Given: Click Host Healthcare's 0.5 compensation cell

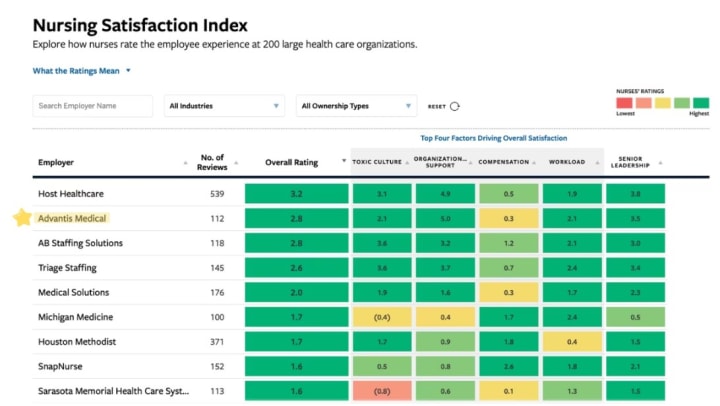Looking at the screenshot, I should point(509,193).
